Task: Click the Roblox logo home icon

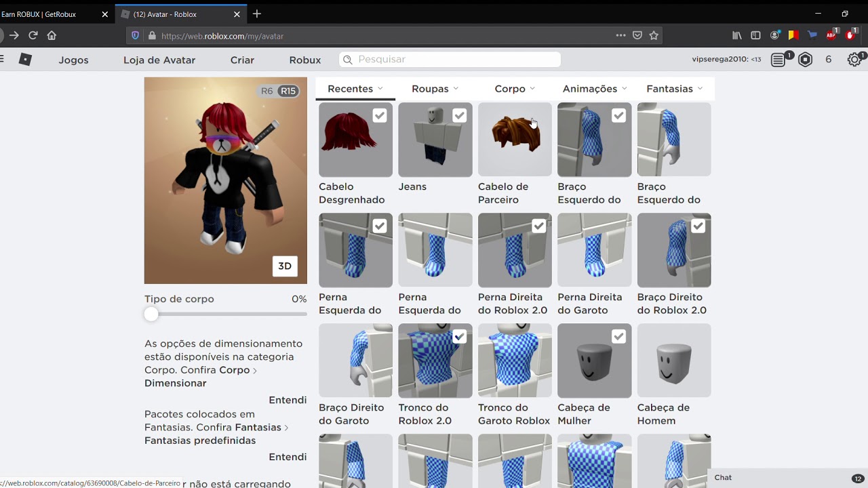Action: (25, 60)
